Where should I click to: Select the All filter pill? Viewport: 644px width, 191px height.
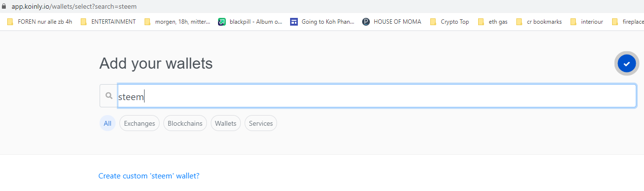[x=107, y=123]
